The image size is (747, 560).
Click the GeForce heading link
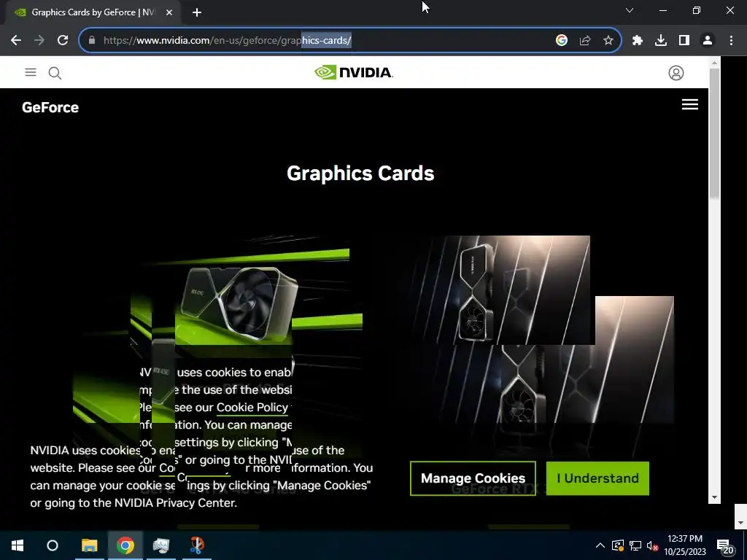point(50,107)
